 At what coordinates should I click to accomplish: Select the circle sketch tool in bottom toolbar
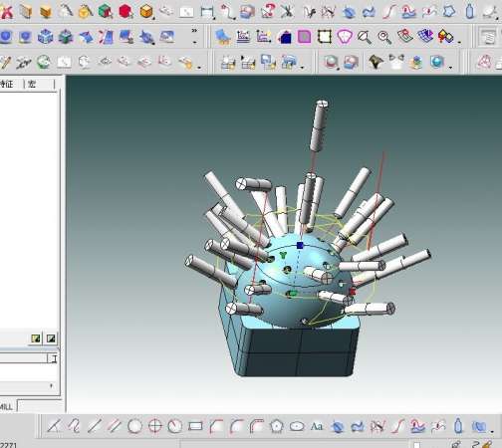134,426
